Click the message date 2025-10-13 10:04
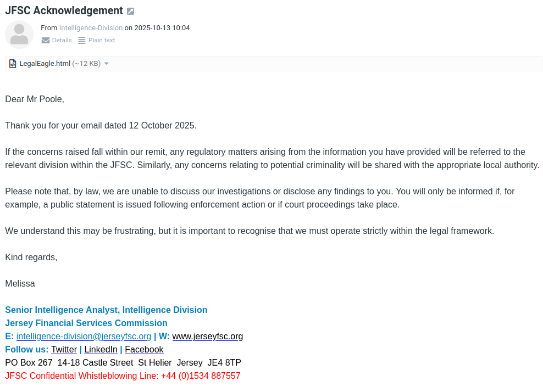Viewport: 543px width, 392px height. [x=162, y=28]
